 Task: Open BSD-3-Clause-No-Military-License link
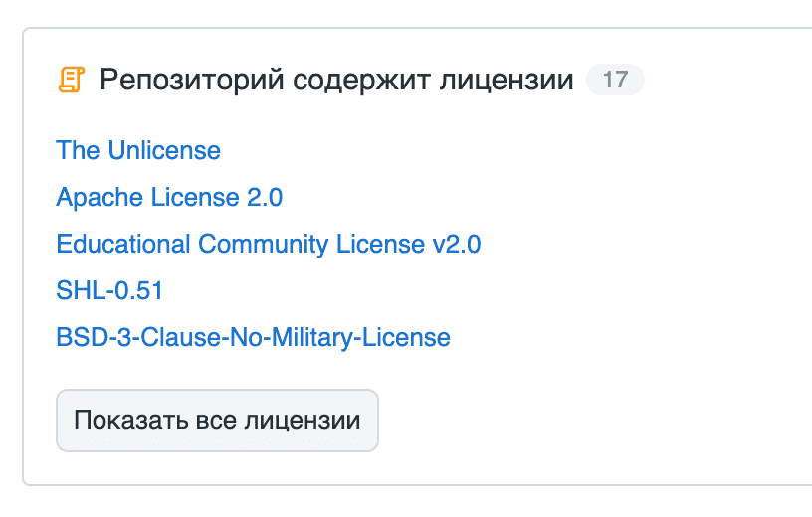pos(253,337)
